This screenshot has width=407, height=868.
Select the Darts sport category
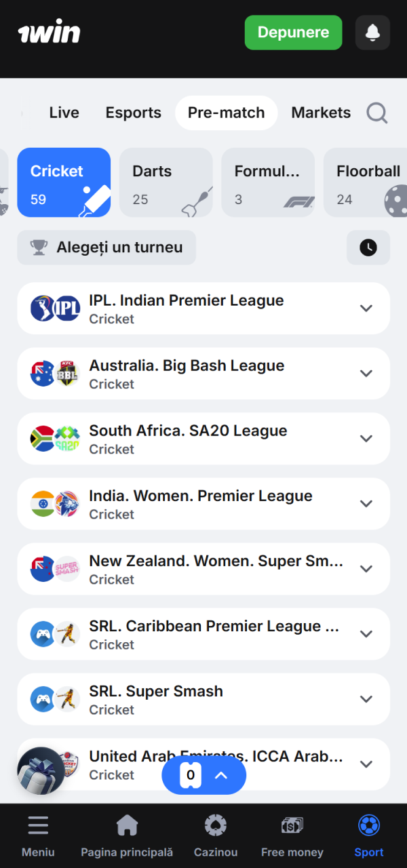(166, 182)
